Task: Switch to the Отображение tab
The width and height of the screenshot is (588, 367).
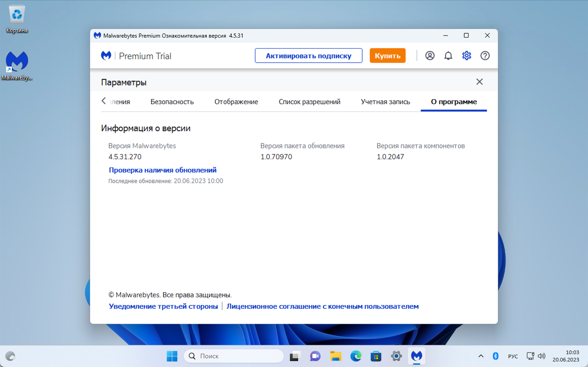Action: 236,102
